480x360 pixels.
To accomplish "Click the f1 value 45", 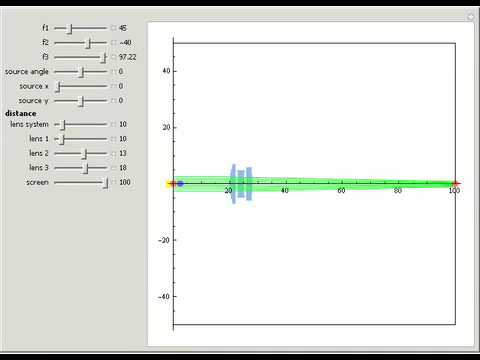I will tap(123, 28).
